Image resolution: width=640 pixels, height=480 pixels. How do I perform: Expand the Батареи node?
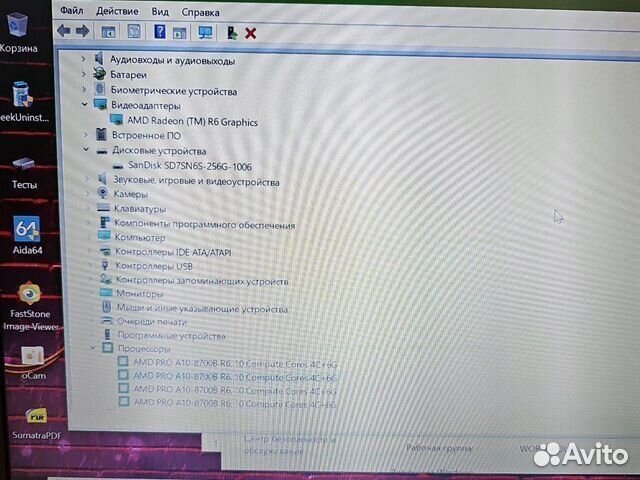point(84,74)
